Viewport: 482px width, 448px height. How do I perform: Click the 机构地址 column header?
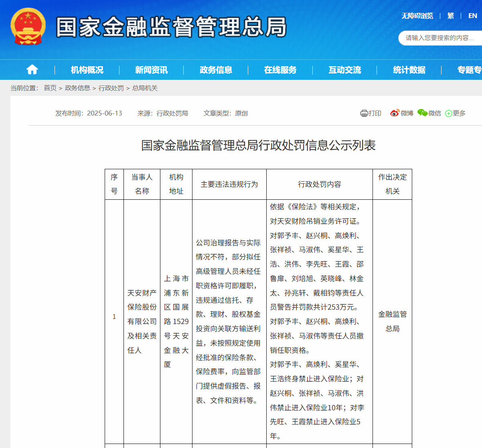tap(176, 184)
